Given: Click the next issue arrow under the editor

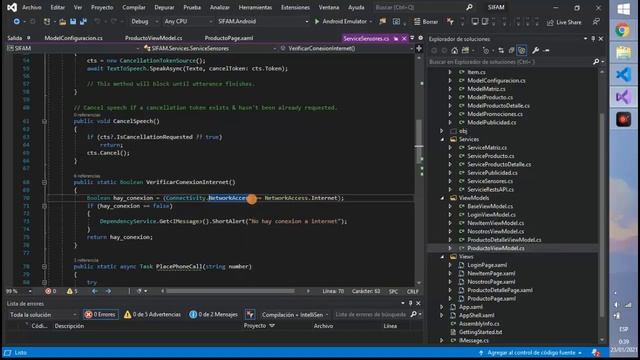Looking at the screenshot, I should 108,291.
